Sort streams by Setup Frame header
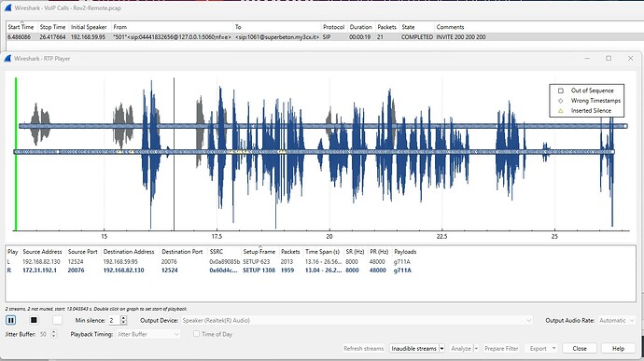Screen dimensions: 644x361 tap(259, 252)
